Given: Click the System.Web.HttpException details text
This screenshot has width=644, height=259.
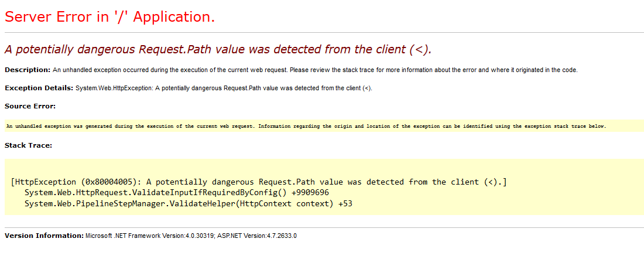Looking at the screenshot, I should pyautogui.click(x=224, y=88).
